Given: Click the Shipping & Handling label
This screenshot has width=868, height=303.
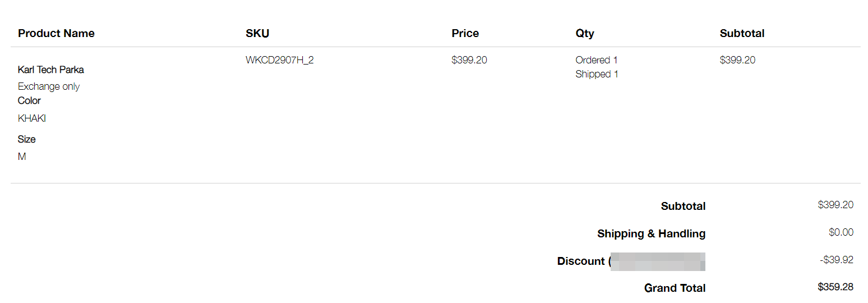Looking at the screenshot, I should tap(651, 233).
